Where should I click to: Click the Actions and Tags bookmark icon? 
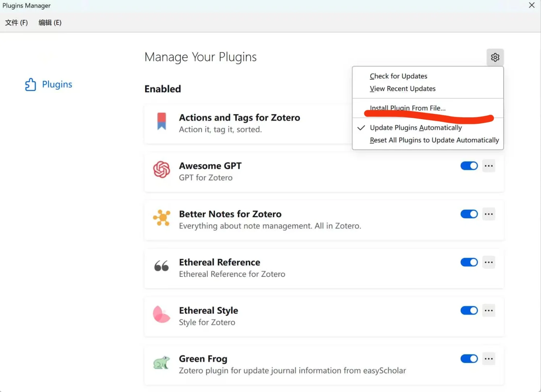tap(161, 121)
